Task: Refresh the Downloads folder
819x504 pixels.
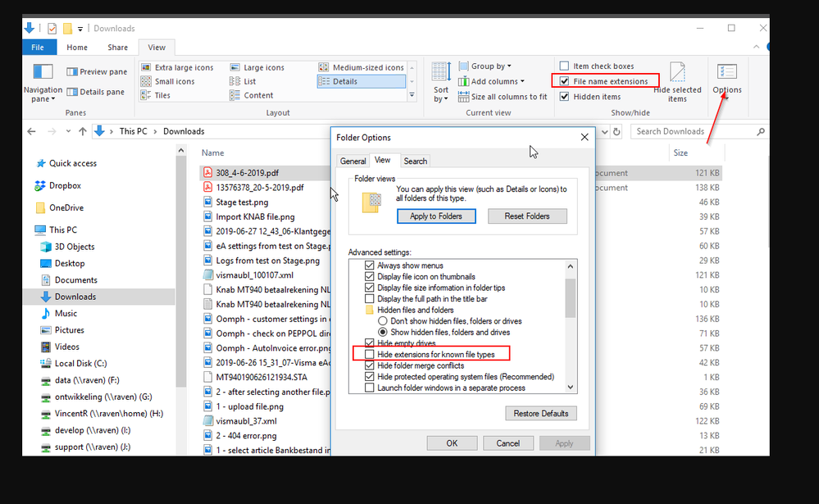Action: (617, 132)
